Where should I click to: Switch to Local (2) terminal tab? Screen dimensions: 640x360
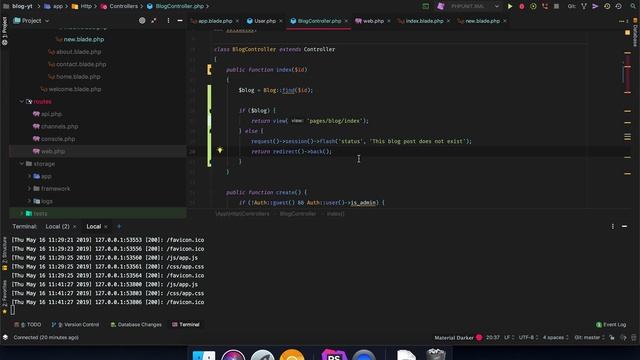[57, 226]
